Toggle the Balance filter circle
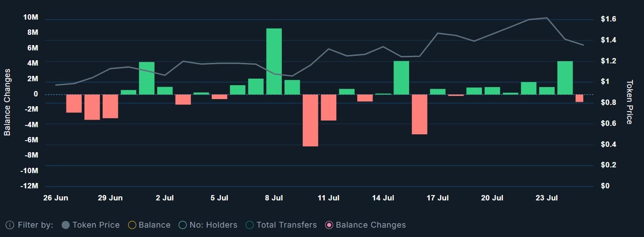 [132, 225]
